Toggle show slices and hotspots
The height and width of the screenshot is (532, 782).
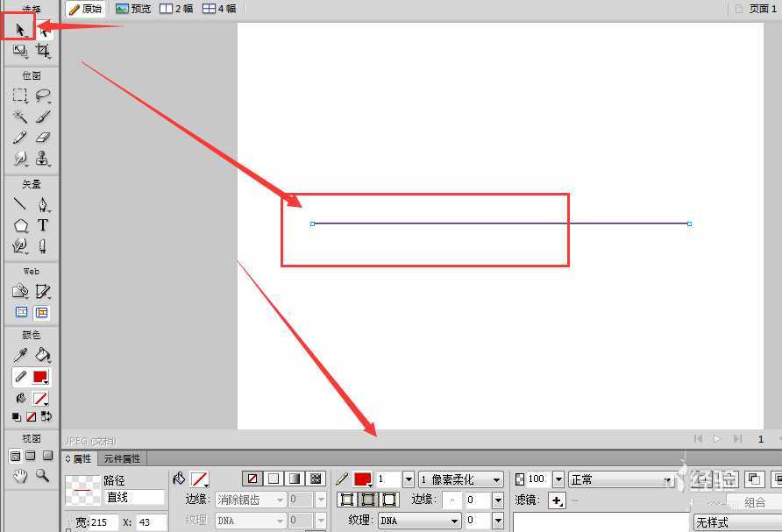[41, 312]
